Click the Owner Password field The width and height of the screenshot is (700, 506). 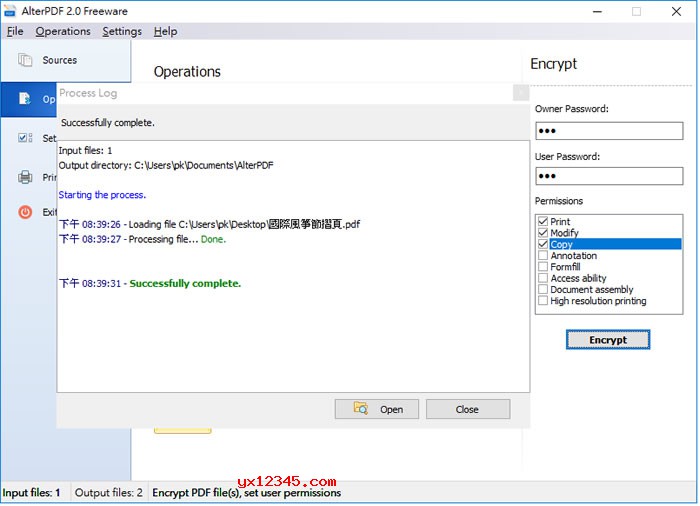(609, 131)
